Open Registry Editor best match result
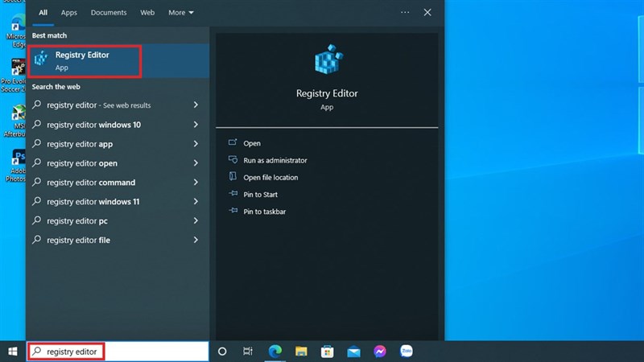This screenshot has height=362, width=644. click(x=118, y=61)
